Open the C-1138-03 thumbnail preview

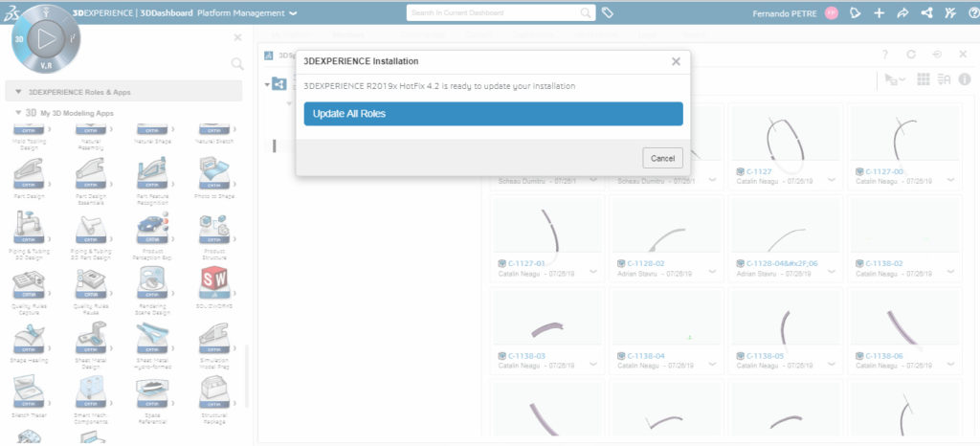click(546, 319)
